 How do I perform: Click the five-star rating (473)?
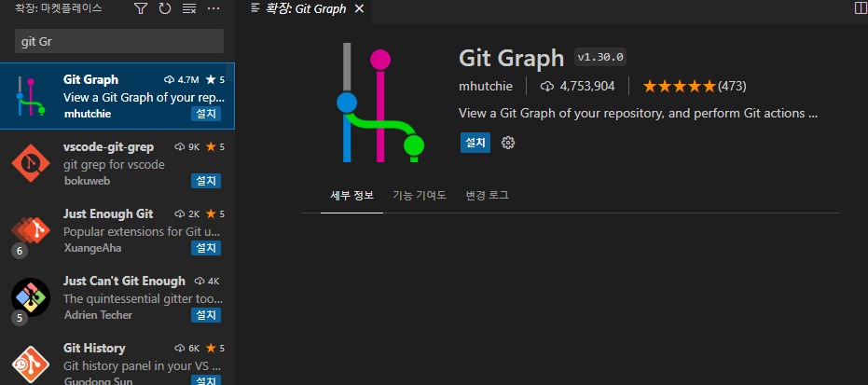click(695, 87)
